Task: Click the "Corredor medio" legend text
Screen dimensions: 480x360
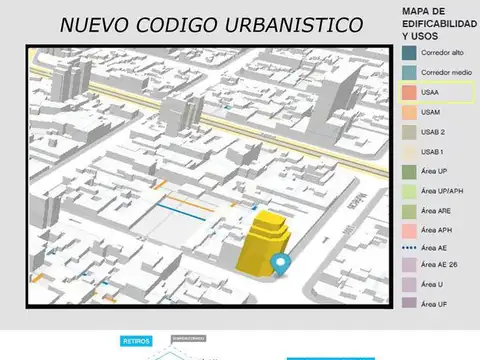Action: pyautogui.click(x=446, y=72)
